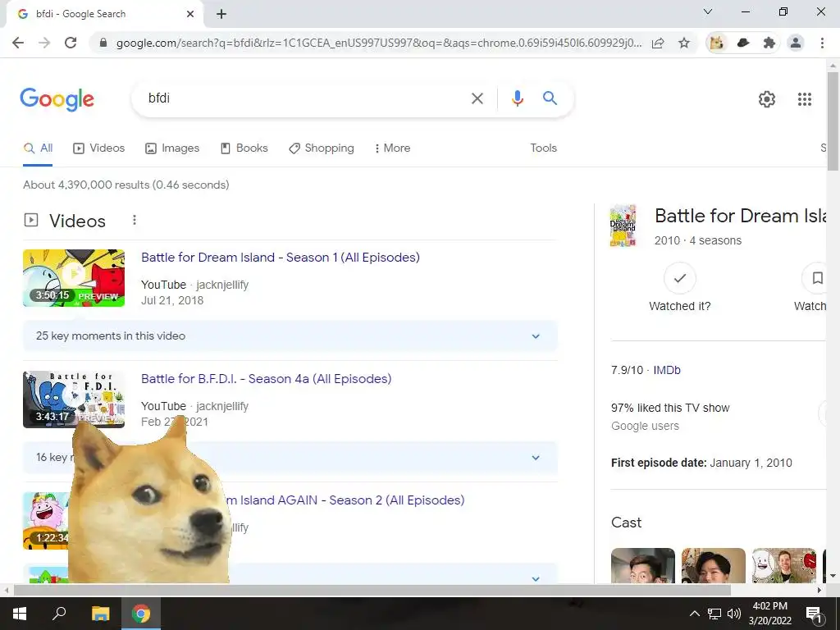
Task: Click the horizontal scrollbar right arrow
Action: pos(819,590)
